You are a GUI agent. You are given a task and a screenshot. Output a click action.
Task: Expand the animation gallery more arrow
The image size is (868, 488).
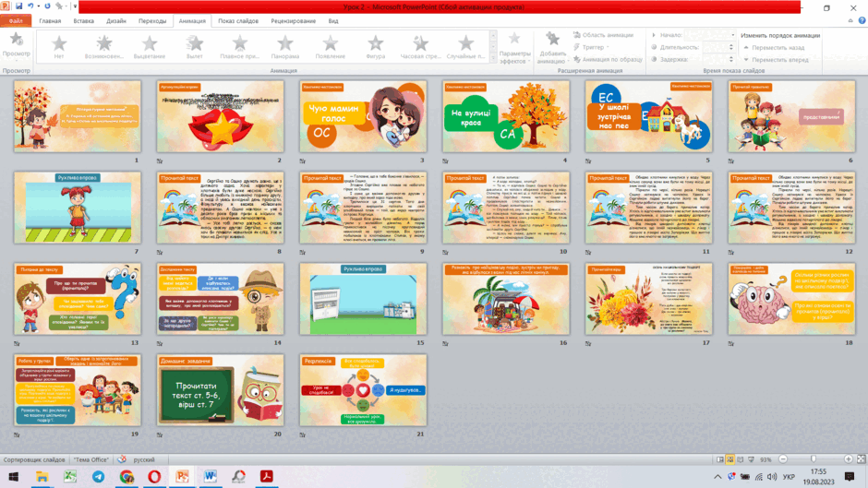point(493,58)
